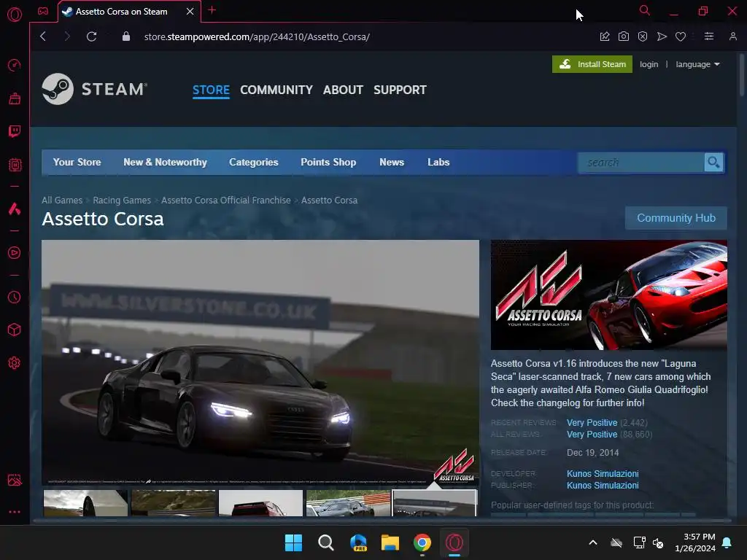Select the first screenshot thumbnail
This screenshot has height=560, width=747.
coord(86,503)
